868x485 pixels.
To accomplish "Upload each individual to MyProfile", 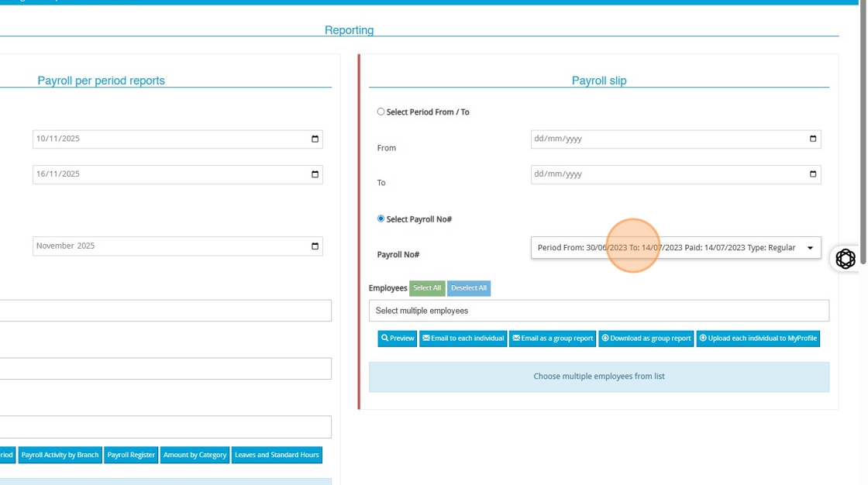I will 757,339.
